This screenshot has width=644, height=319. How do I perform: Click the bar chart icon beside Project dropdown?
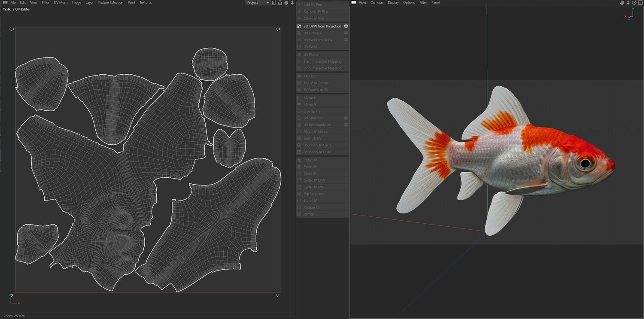point(274,3)
